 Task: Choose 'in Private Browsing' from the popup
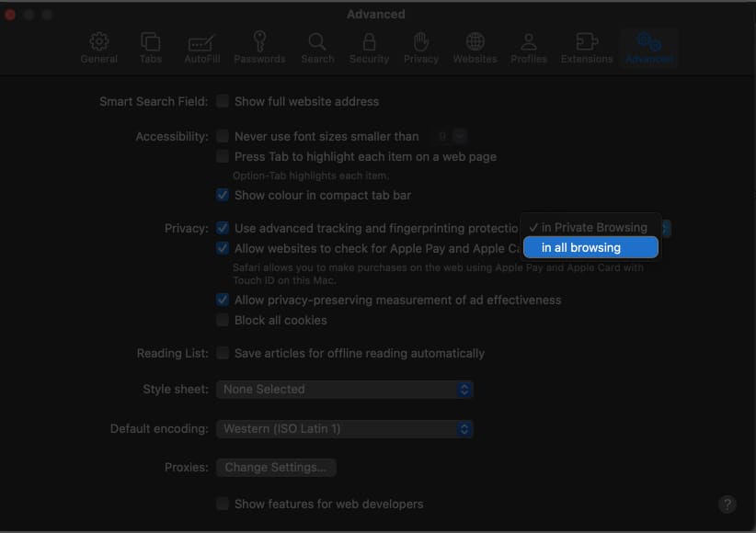click(x=590, y=227)
